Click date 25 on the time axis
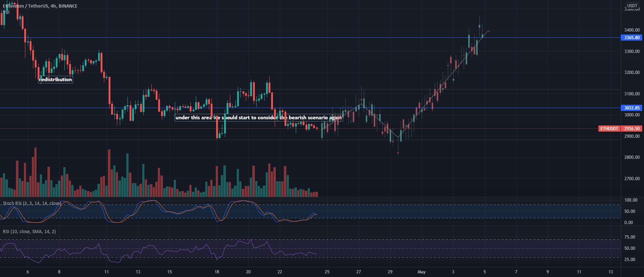 click(327, 272)
